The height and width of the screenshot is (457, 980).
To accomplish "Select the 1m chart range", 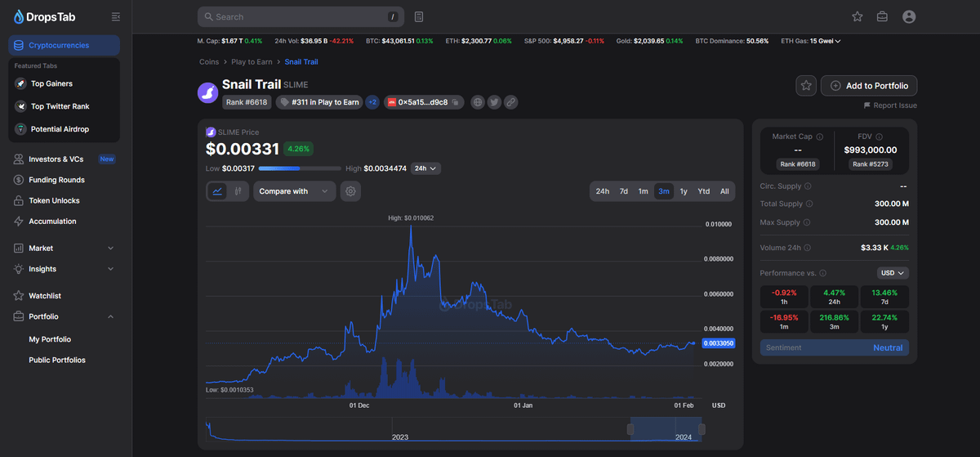I will pyautogui.click(x=643, y=191).
